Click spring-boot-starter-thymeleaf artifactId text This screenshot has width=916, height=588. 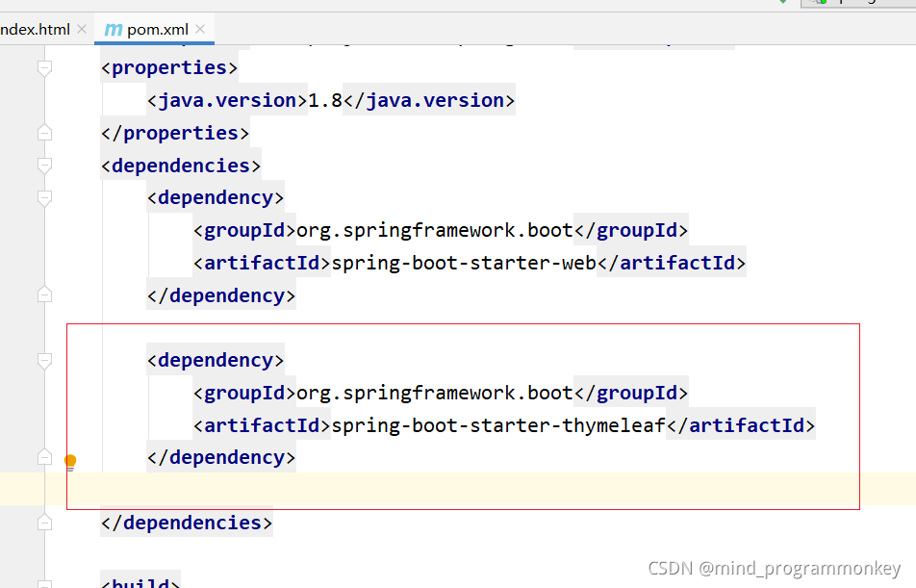pos(498,425)
